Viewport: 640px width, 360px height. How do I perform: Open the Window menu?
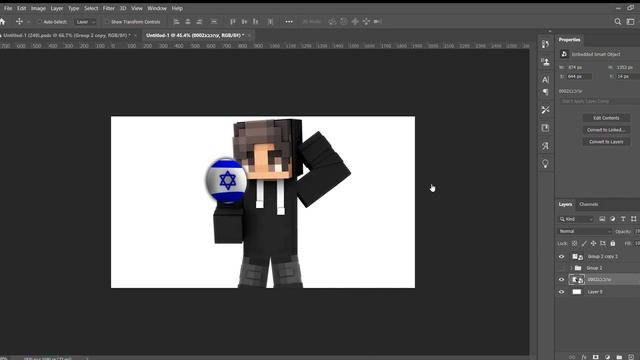coord(157,8)
